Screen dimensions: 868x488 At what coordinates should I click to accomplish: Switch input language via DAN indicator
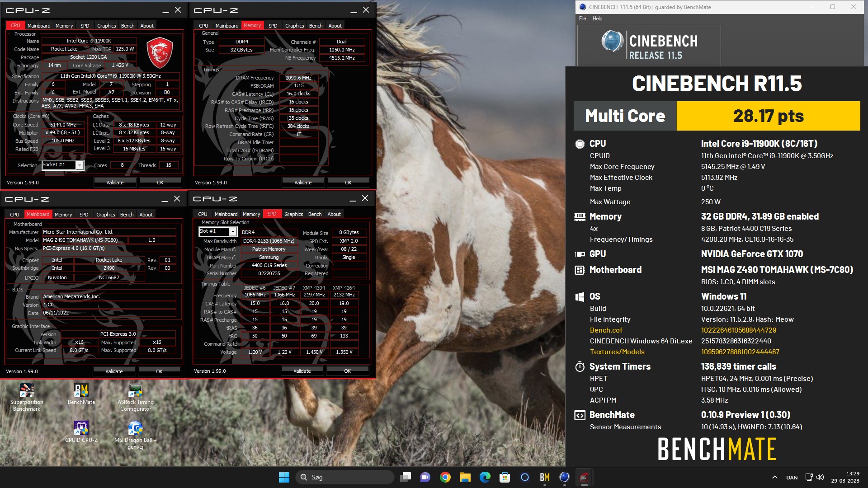[792, 478]
